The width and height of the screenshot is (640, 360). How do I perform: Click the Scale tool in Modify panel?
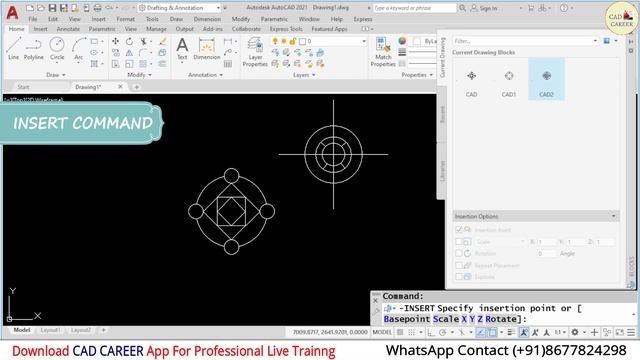pyautogui.click(x=129, y=64)
